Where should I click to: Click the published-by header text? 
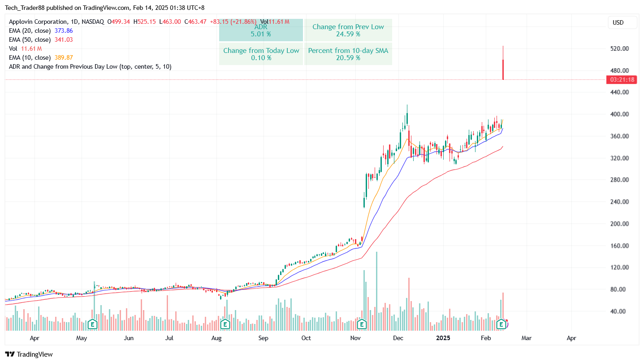(104, 8)
